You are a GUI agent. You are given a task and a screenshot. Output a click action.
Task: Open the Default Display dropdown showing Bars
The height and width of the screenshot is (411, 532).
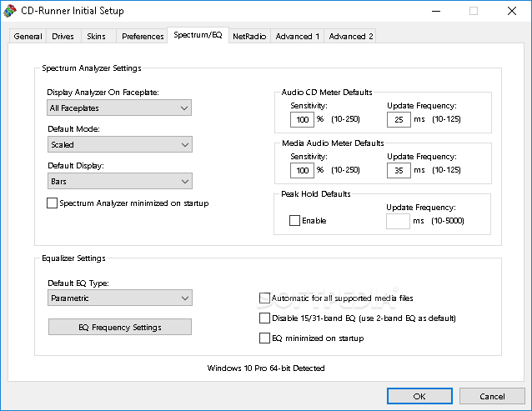[x=120, y=181]
